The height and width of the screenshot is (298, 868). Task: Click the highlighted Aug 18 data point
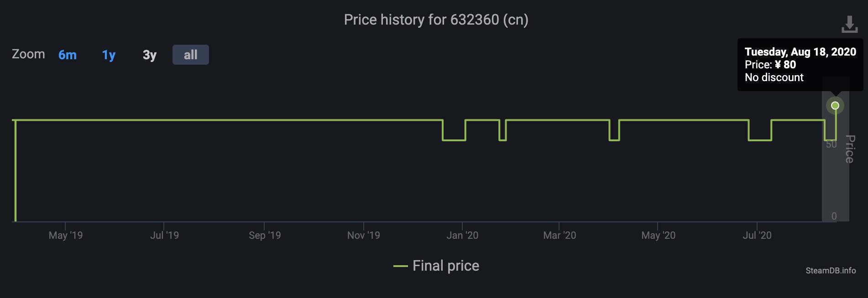[835, 106]
